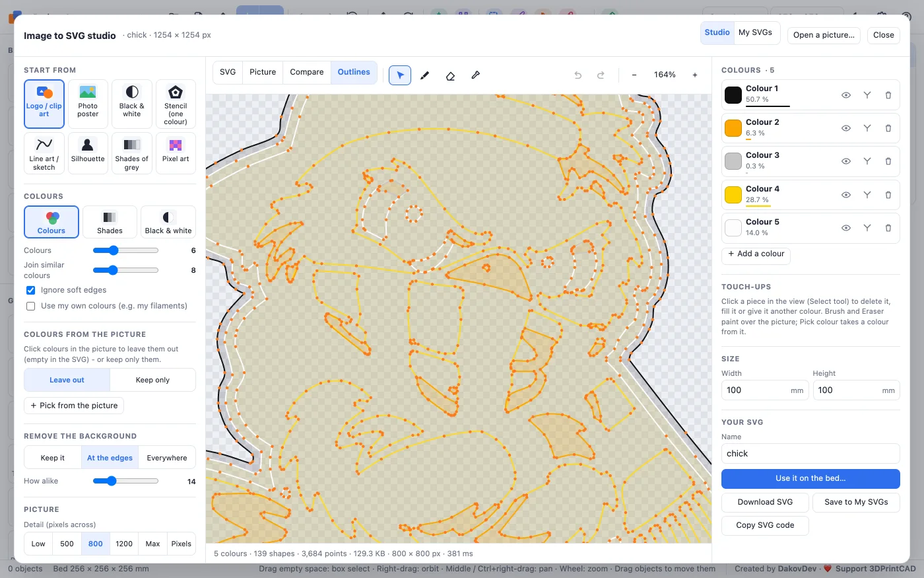The width and height of the screenshot is (924, 578).
Task: Pick the Eraser tool
Action: click(450, 75)
